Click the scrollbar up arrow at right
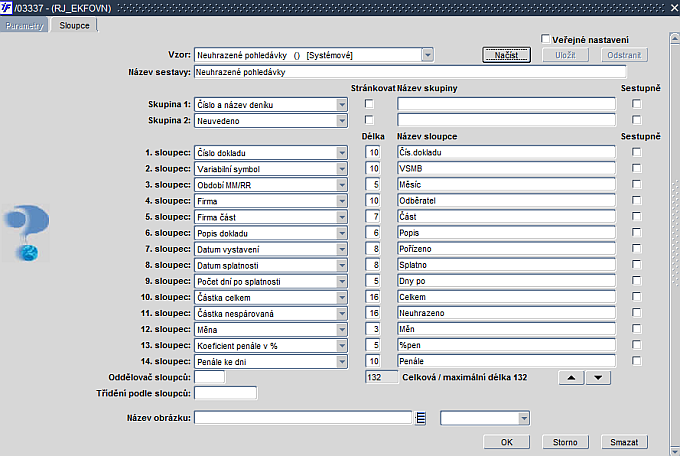The image size is (680, 456). (675, 39)
